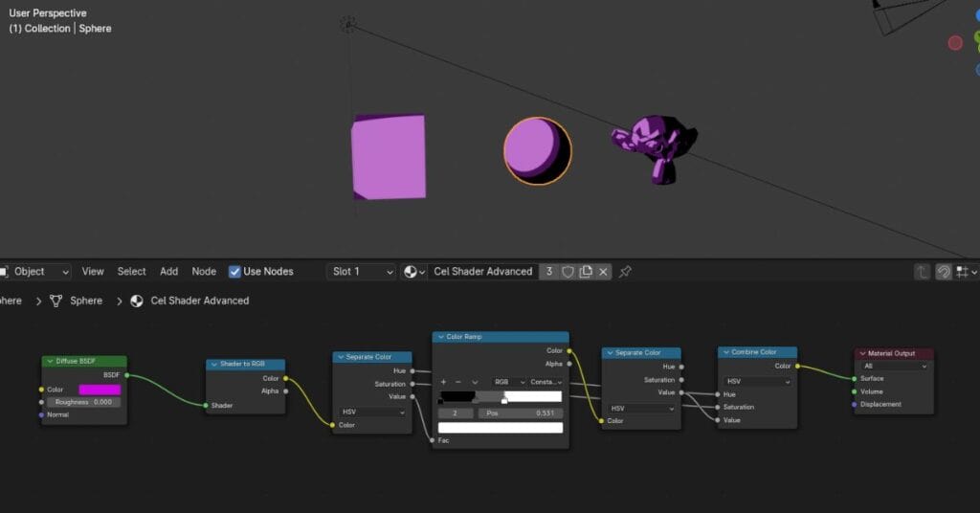Image resolution: width=980 pixels, height=513 pixels.
Task: Open the Object shader type dropdown
Action: coord(36,272)
